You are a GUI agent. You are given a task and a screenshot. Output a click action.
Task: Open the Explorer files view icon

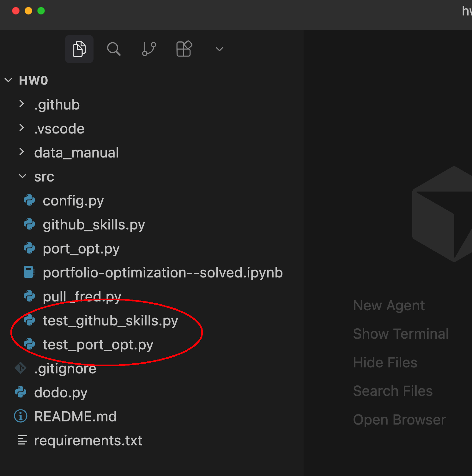pyautogui.click(x=79, y=49)
